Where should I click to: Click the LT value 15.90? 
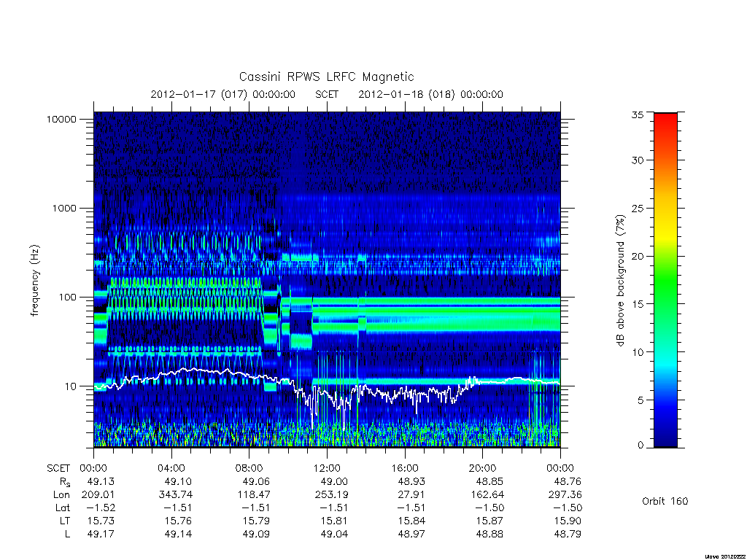tap(568, 521)
